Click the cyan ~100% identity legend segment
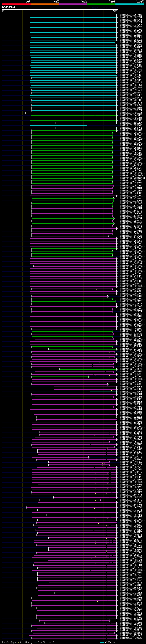146x644 pixels. click(x=130, y=4)
